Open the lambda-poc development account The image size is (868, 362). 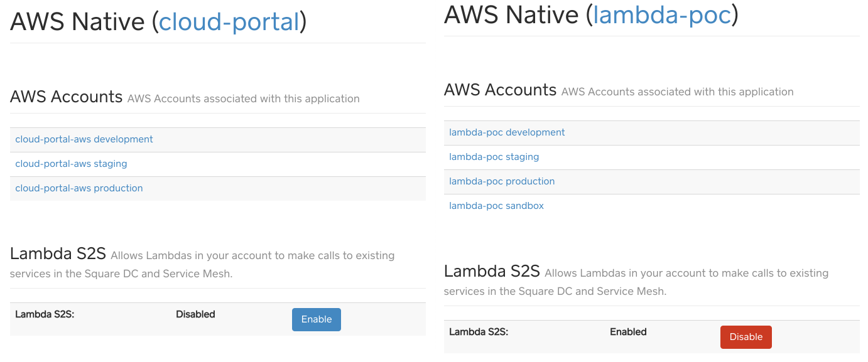pyautogui.click(x=507, y=132)
